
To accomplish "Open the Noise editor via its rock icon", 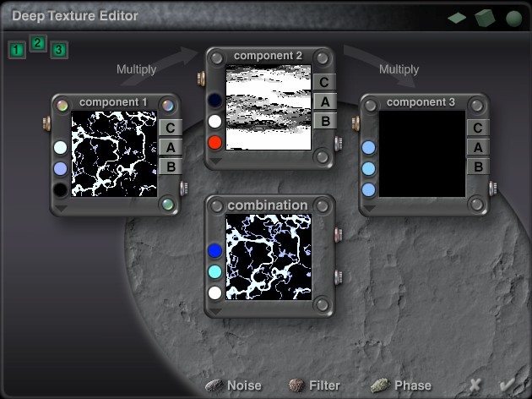I will (214, 385).
